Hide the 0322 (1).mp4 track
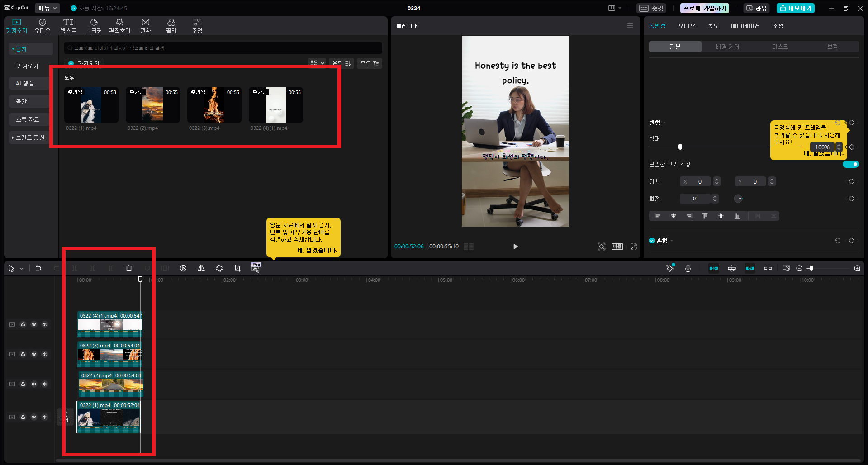This screenshot has height=465, width=868. pyautogui.click(x=34, y=417)
